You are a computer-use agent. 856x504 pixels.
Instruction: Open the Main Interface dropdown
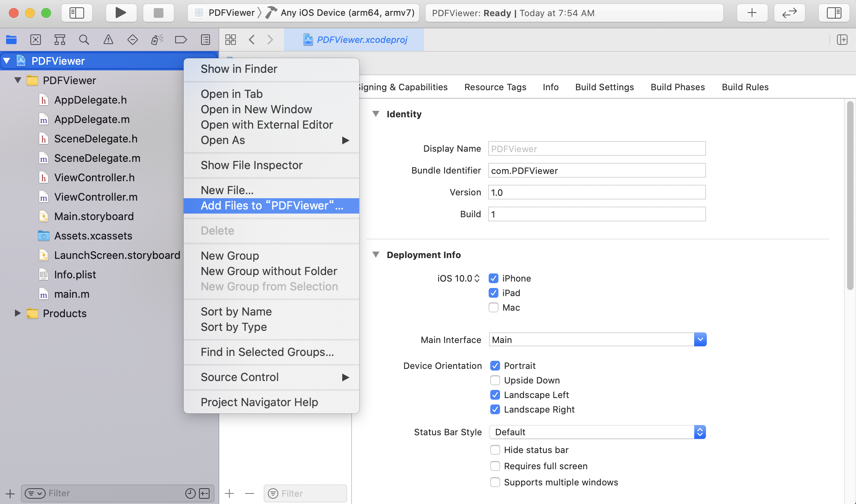(x=700, y=340)
